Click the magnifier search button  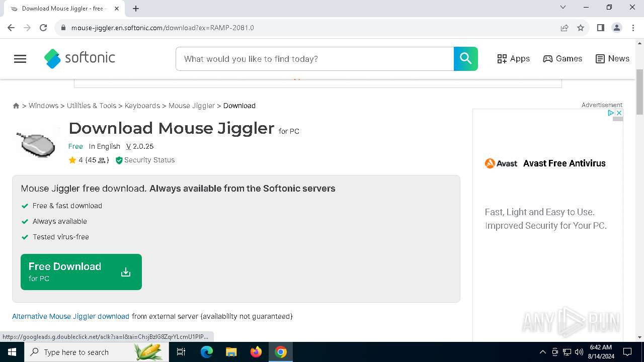pos(466,59)
